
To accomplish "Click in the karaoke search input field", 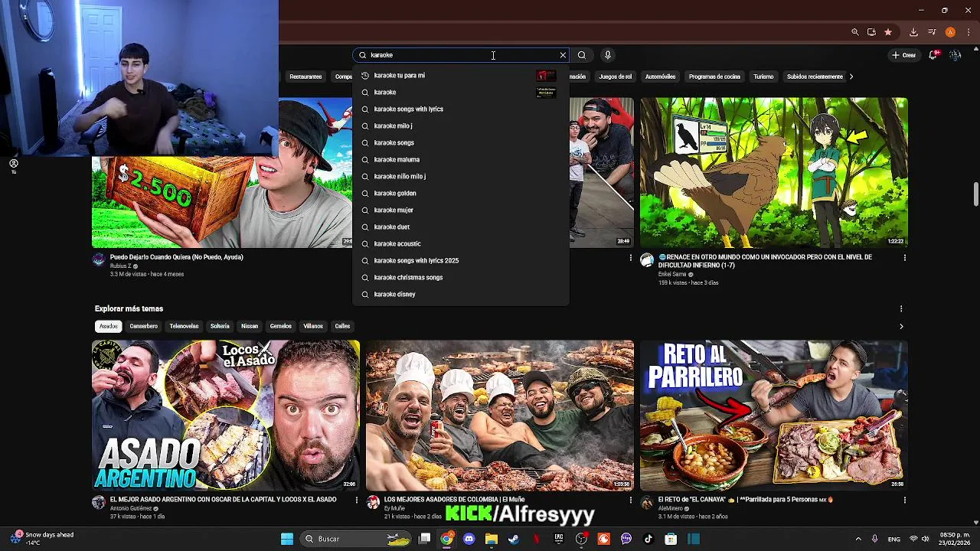I will [x=459, y=55].
